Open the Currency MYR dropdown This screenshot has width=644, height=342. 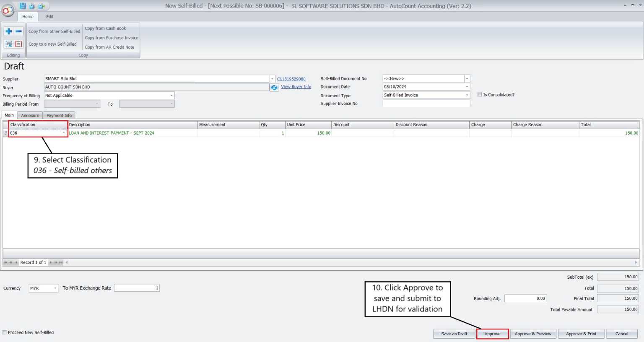55,288
